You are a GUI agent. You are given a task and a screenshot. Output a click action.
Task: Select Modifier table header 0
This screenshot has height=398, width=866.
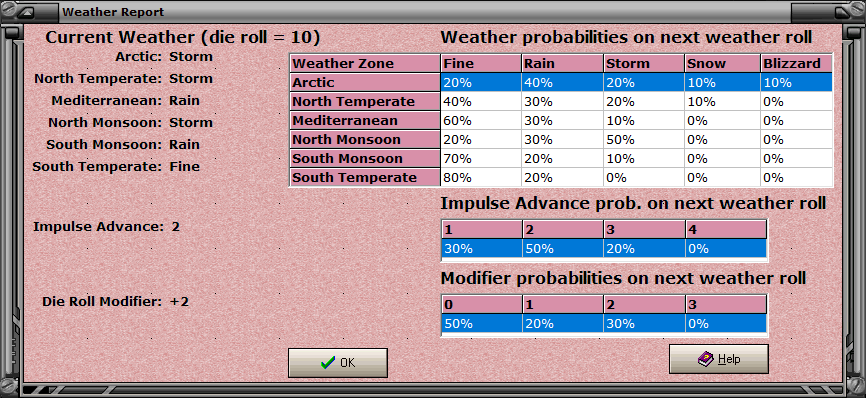pyautogui.click(x=482, y=305)
